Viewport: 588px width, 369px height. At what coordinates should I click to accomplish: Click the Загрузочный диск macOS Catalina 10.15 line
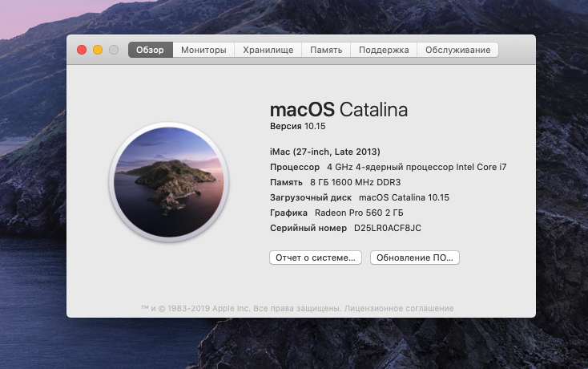(360, 197)
